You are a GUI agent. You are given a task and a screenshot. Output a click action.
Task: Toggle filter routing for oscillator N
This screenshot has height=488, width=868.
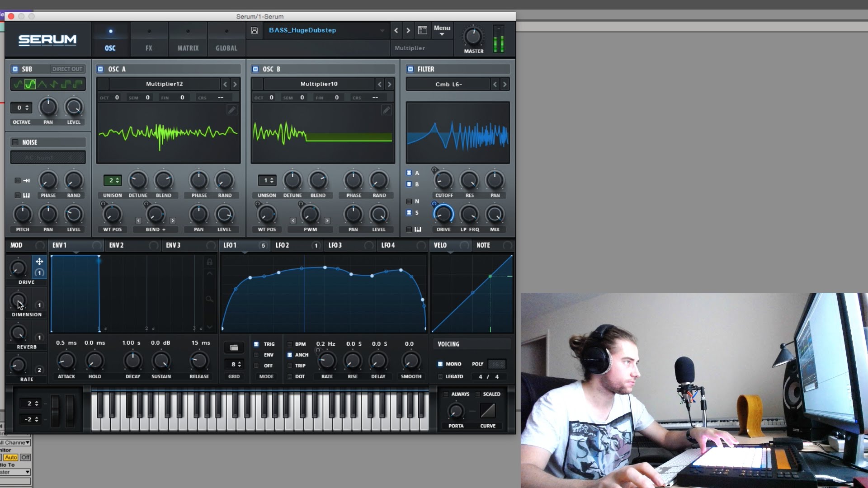pos(409,202)
